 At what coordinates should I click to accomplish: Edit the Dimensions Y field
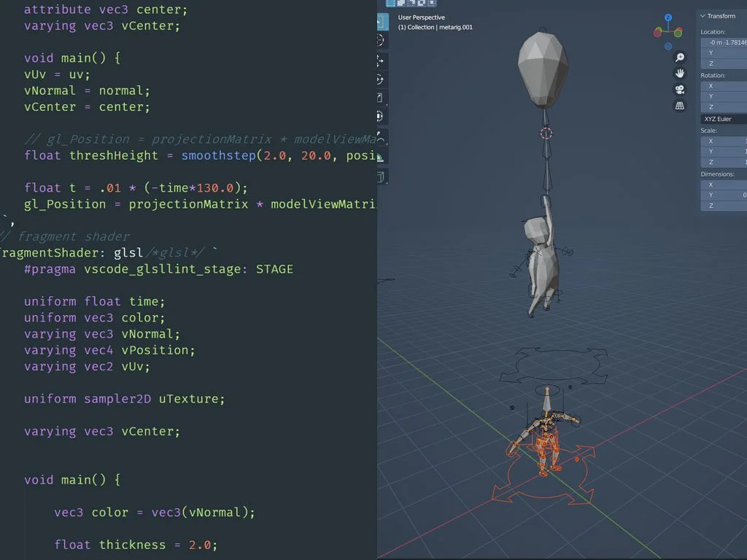coord(724,195)
